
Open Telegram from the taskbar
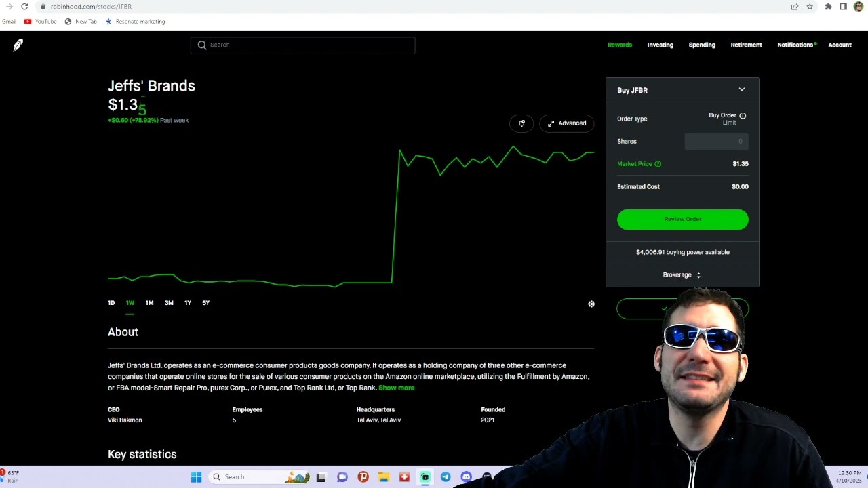tap(446, 477)
